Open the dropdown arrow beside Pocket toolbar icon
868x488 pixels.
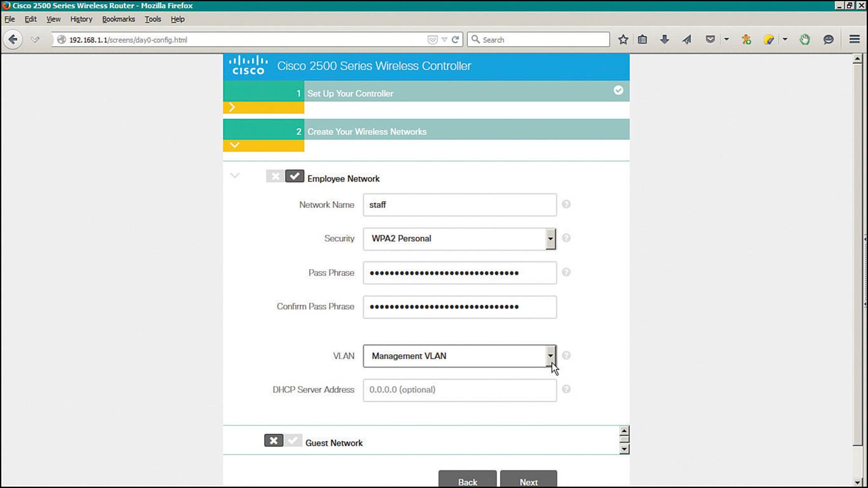tap(727, 39)
